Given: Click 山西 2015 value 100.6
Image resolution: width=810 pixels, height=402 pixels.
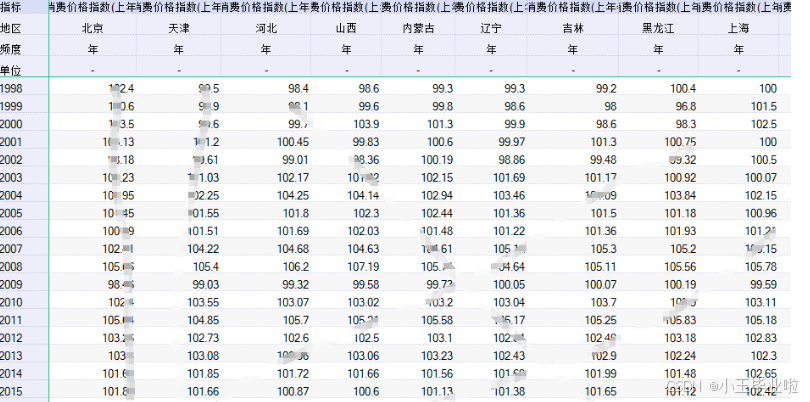Looking at the screenshot, I should pyautogui.click(x=366, y=392).
